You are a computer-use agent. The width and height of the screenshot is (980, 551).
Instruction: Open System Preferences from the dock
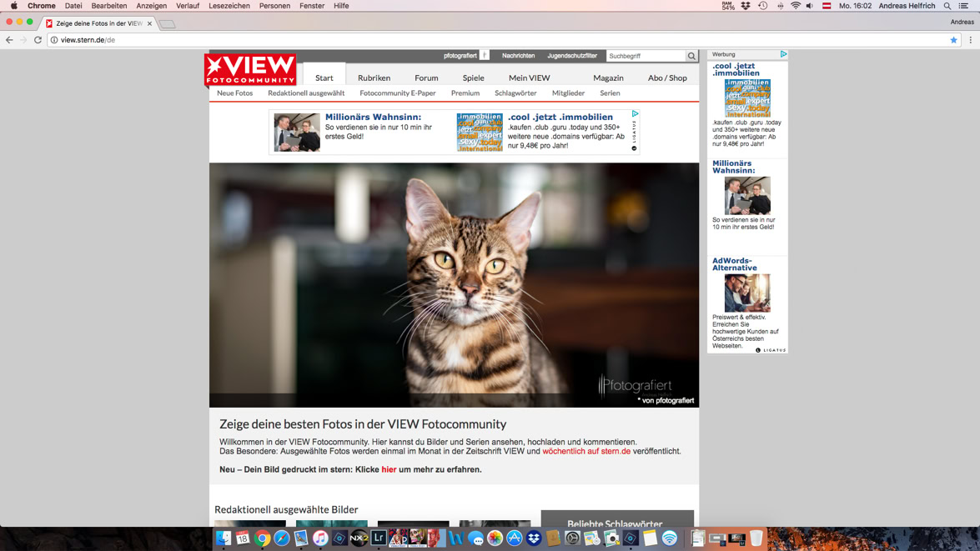tap(572, 538)
